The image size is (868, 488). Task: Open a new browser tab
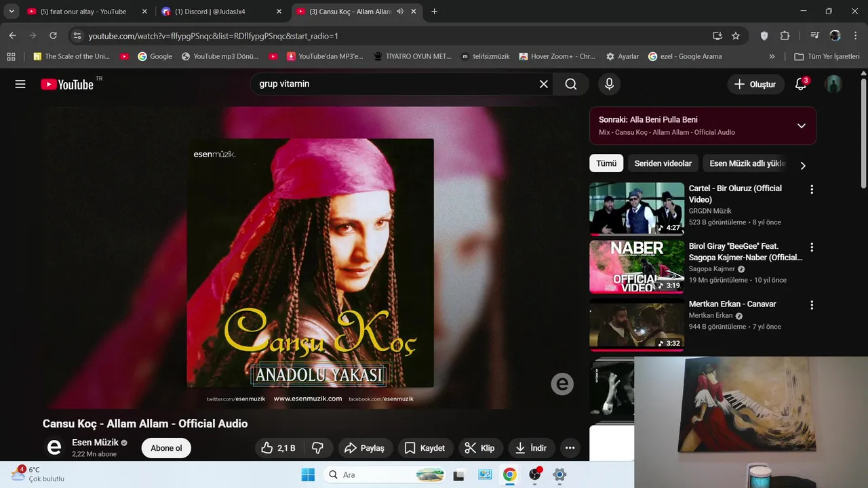click(434, 12)
